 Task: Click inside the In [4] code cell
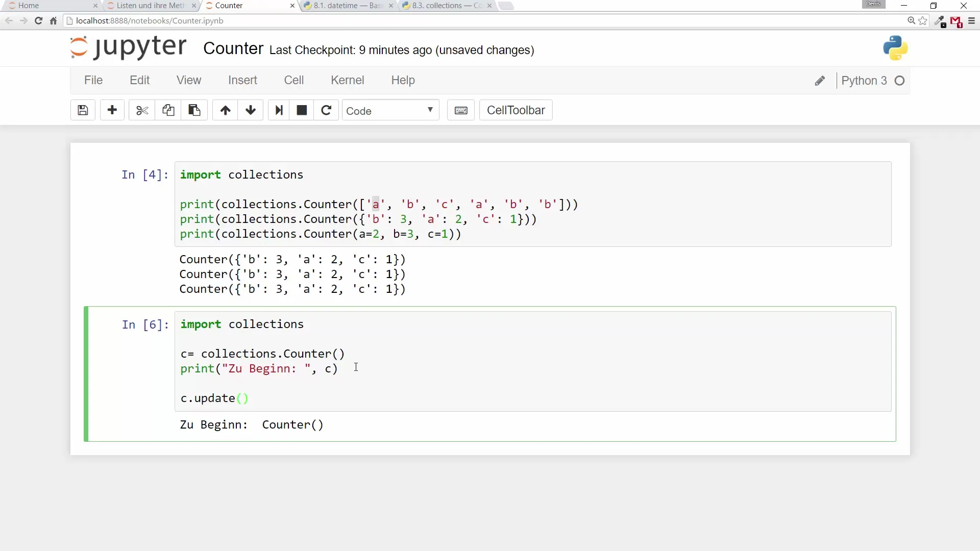click(x=533, y=204)
